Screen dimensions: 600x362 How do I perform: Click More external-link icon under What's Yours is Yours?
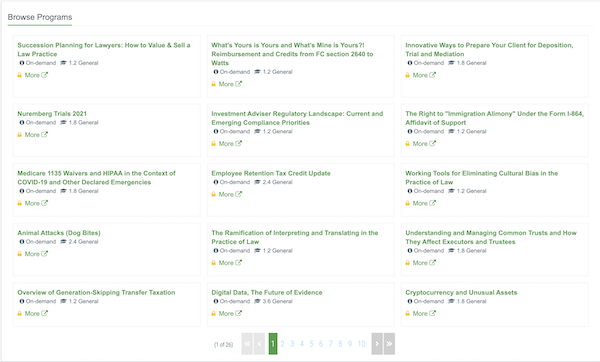tap(238, 84)
